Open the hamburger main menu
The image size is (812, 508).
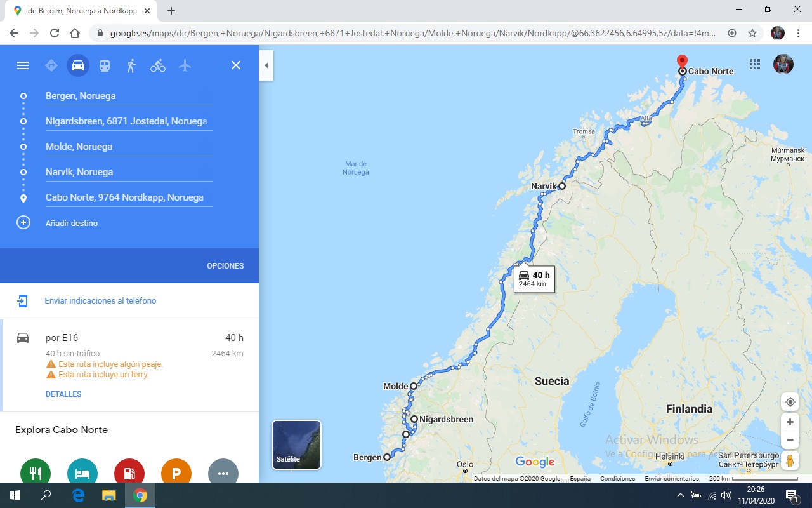[23, 65]
